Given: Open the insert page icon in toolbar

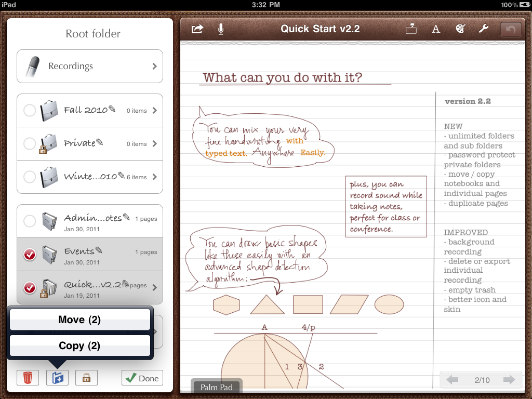Looking at the screenshot, I should click(411, 29).
